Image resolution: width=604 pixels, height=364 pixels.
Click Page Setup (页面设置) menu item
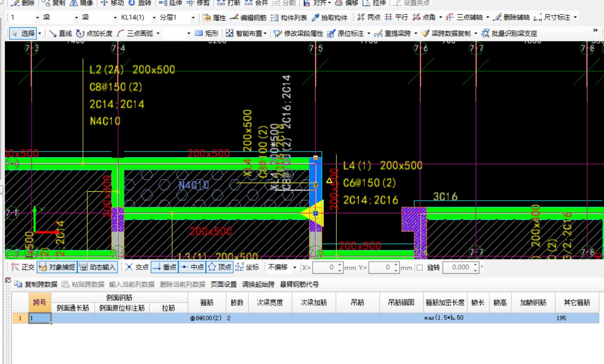(x=224, y=284)
